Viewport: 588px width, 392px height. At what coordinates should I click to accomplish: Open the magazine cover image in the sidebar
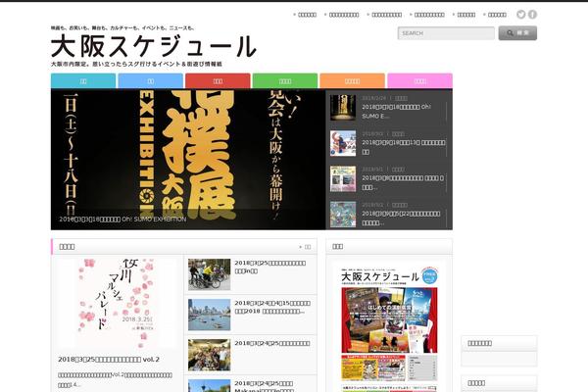(x=389, y=326)
